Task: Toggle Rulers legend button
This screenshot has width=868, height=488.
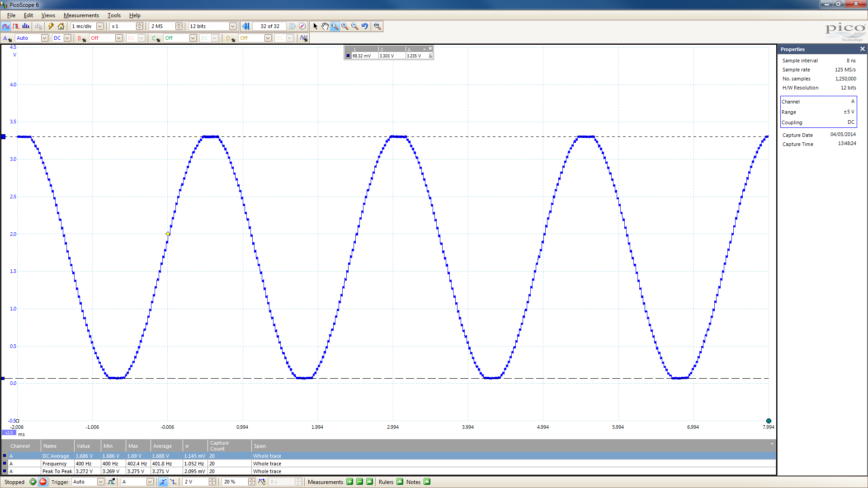Action: tap(400, 482)
